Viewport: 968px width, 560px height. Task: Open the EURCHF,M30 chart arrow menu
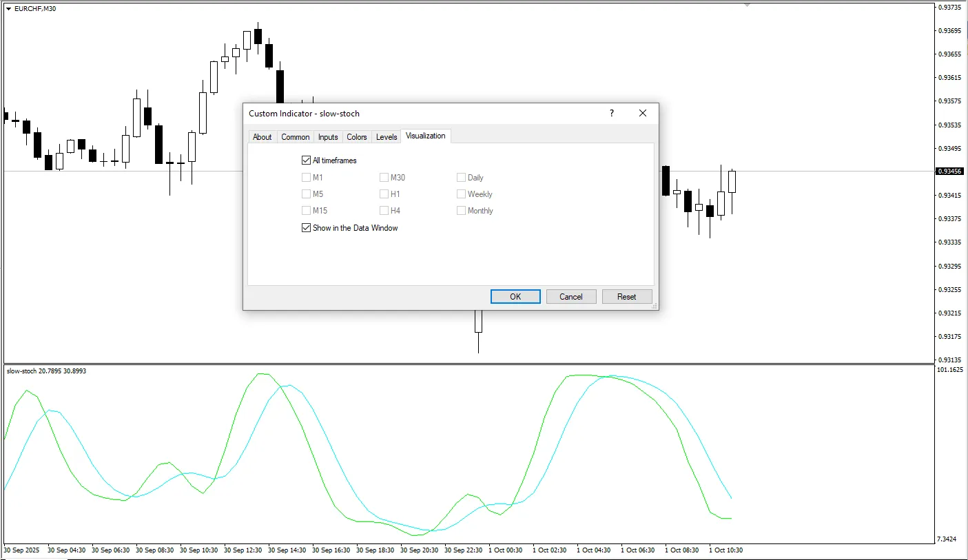click(x=8, y=8)
